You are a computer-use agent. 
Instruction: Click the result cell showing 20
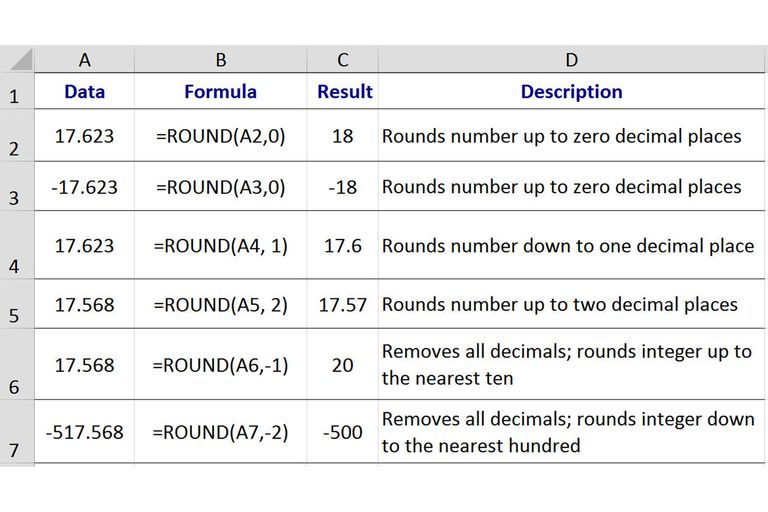tap(342, 365)
